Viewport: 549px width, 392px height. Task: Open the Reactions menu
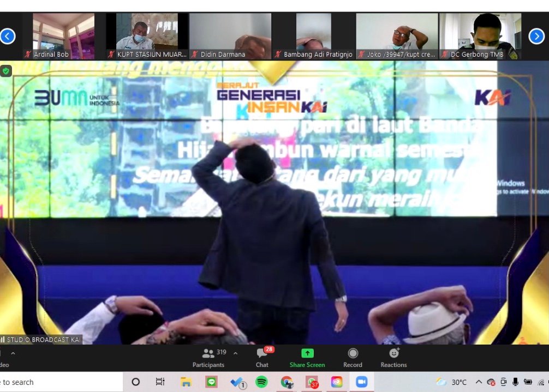393,358
